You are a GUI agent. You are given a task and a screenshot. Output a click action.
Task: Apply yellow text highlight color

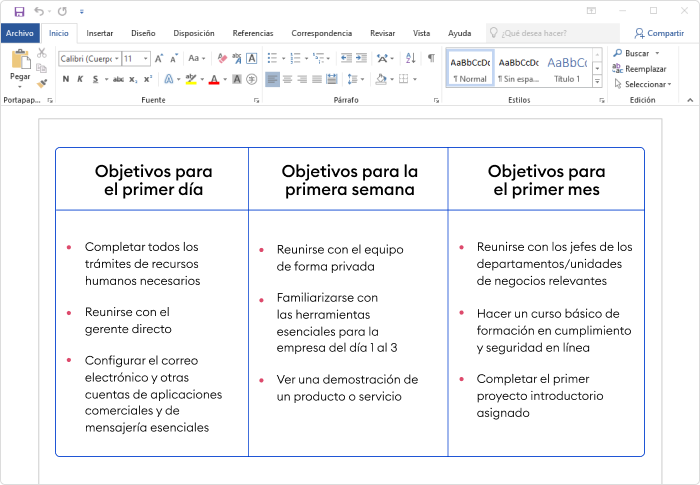pos(191,79)
